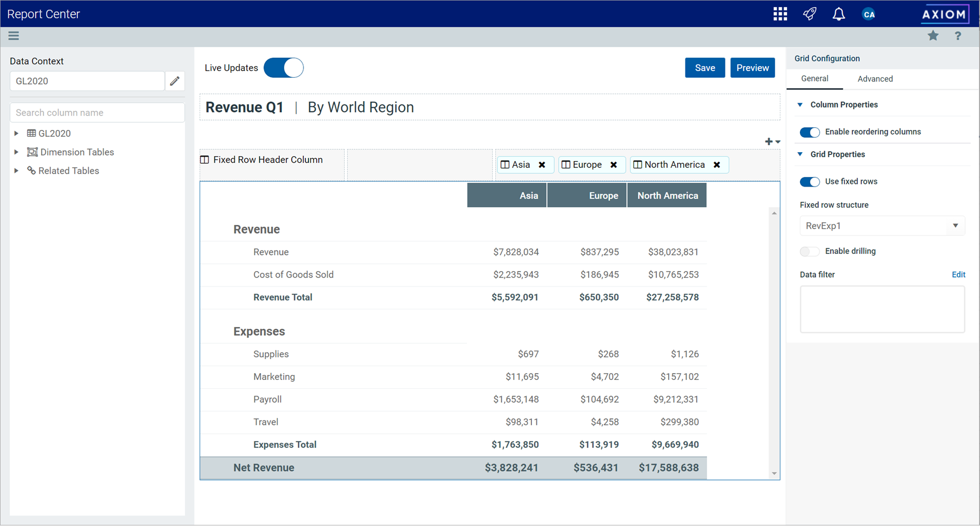Screen dimensions: 980x526
Task: Open the apps grid launcher
Action: (x=780, y=14)
